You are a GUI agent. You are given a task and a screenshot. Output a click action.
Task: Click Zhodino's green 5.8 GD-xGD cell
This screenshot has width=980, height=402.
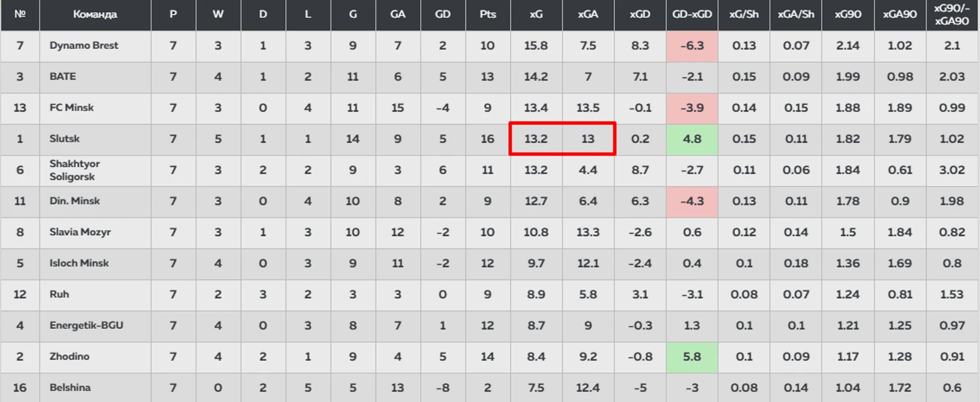coord(692,356)
